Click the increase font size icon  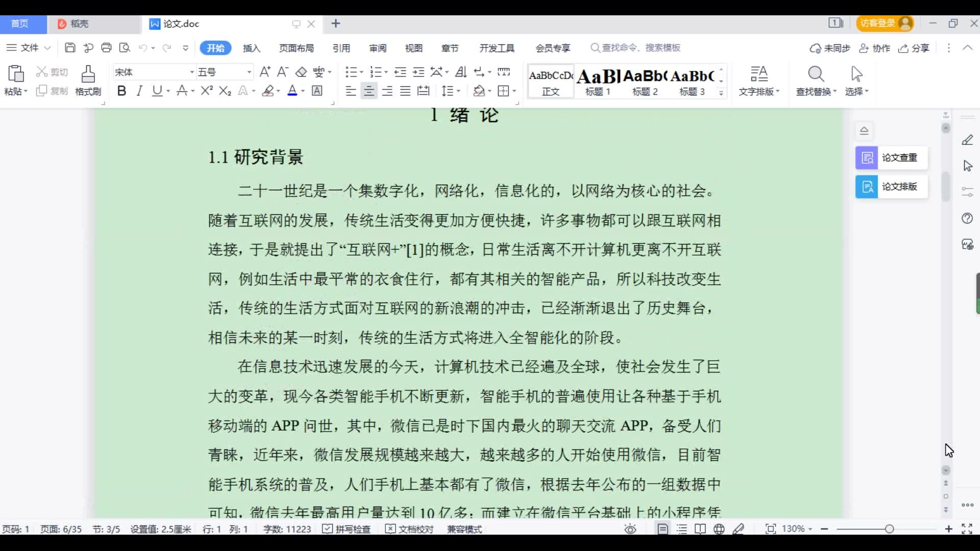[x=264, y=72]
